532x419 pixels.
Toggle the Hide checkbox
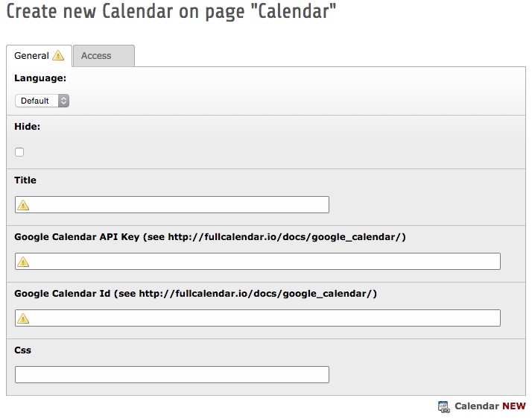19,152
